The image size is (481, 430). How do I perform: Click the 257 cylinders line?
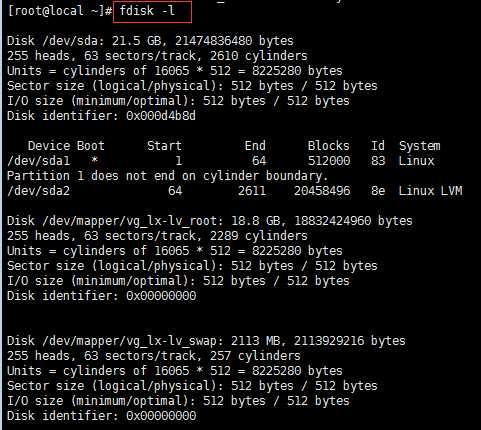[x=154, y=356]
